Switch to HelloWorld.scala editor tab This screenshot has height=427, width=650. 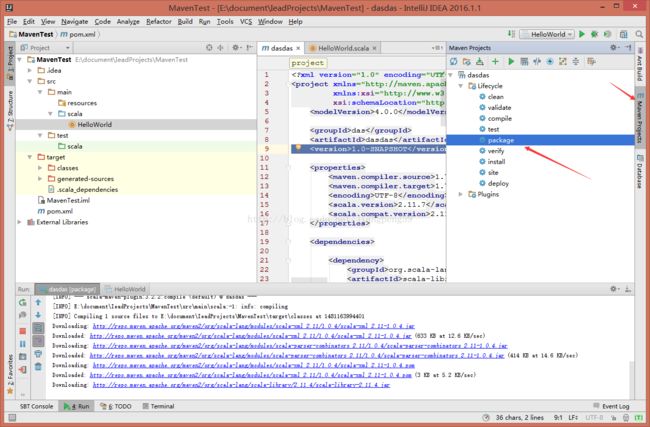343,48
